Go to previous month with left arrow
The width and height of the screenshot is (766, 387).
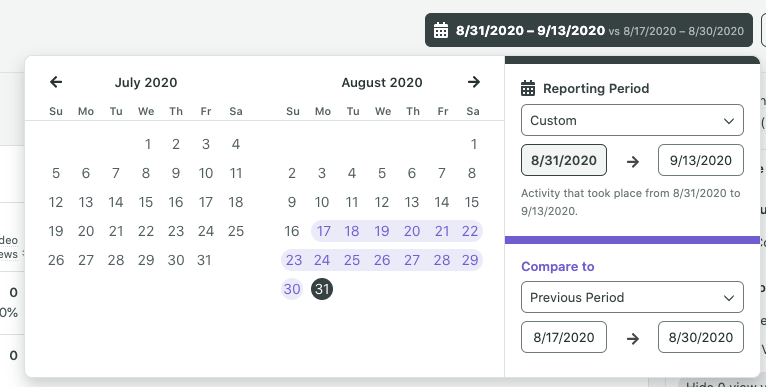pos(56,82)
